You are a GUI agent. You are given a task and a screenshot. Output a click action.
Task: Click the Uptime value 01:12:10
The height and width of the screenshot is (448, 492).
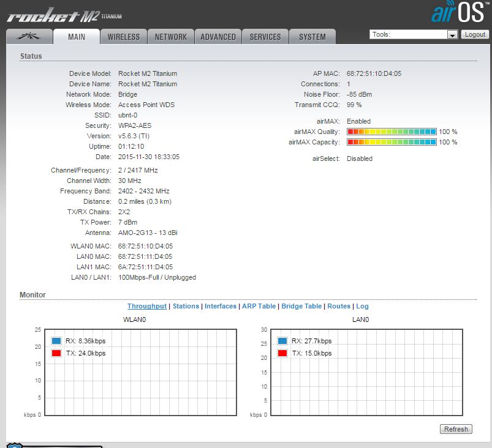[131, 146]
